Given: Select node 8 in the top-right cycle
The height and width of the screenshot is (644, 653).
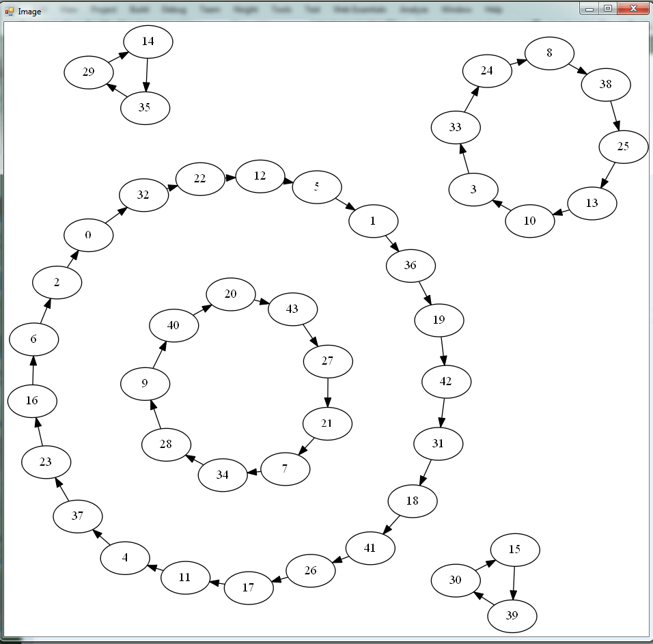Looking at the screenshot, I should pos(550,53).
